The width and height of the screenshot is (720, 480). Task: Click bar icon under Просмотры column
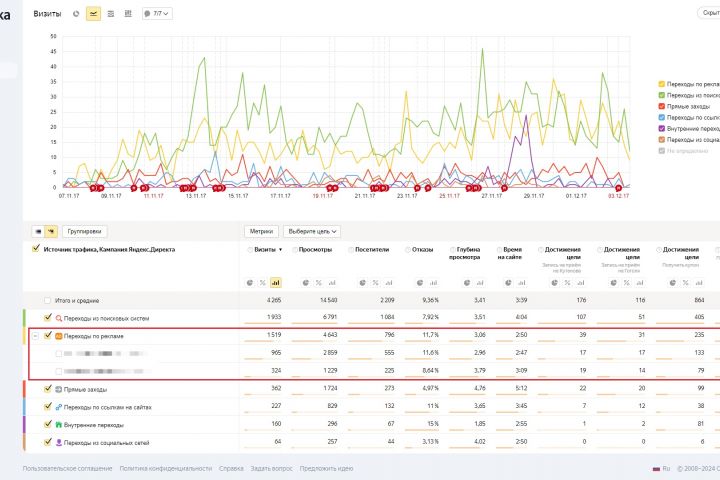pos(332,282)
